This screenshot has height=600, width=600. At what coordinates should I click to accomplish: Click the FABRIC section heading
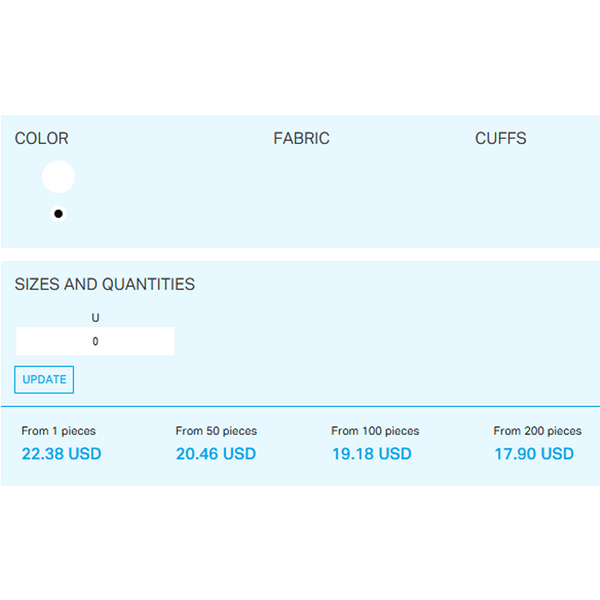pos(301,138)
